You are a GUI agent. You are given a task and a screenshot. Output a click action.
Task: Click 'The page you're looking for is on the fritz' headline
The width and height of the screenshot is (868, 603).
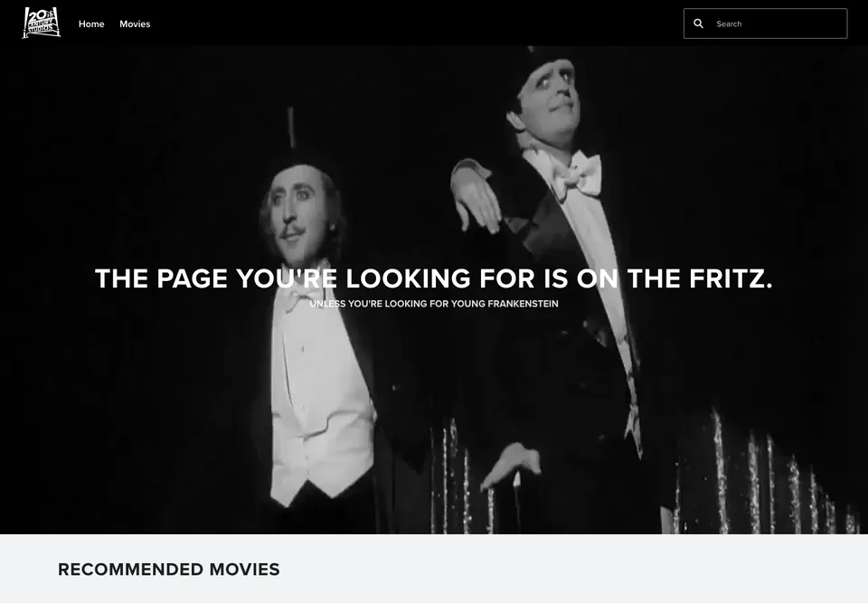(x=434, y=278)
